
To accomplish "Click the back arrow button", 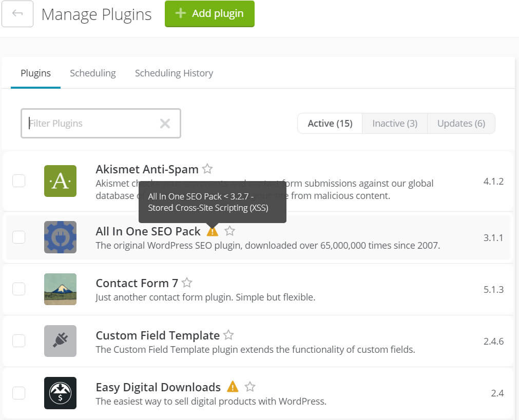I will tap(17, 13).
